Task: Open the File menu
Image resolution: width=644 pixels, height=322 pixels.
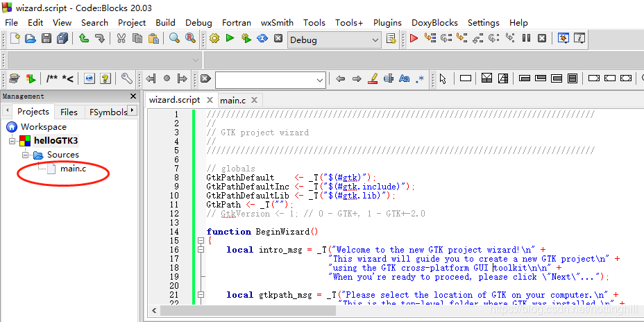Action: [x=12, y=23]
